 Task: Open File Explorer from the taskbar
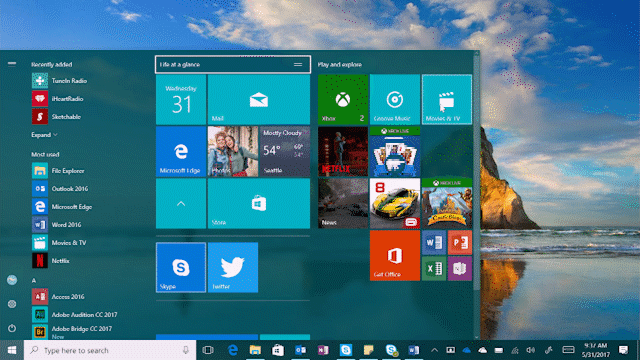(x=255, y=350)
